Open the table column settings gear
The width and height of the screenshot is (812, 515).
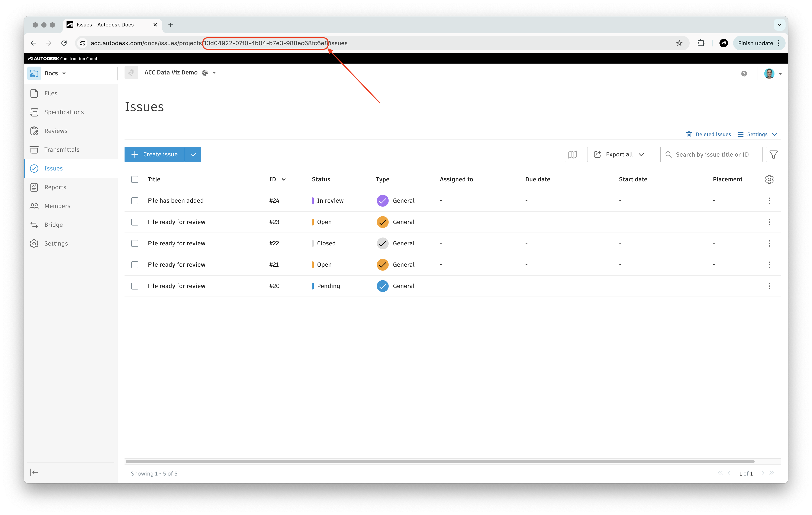click(769, 179)
